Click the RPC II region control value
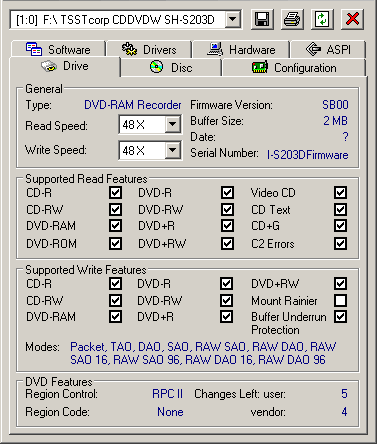 point(167,394)
